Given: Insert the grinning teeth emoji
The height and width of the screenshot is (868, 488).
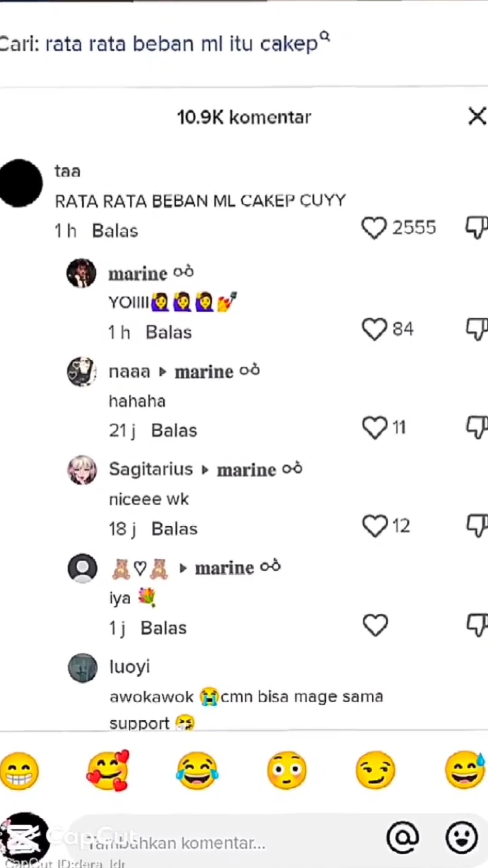Looking at the screenshot, I should click(x=19, y=771).
